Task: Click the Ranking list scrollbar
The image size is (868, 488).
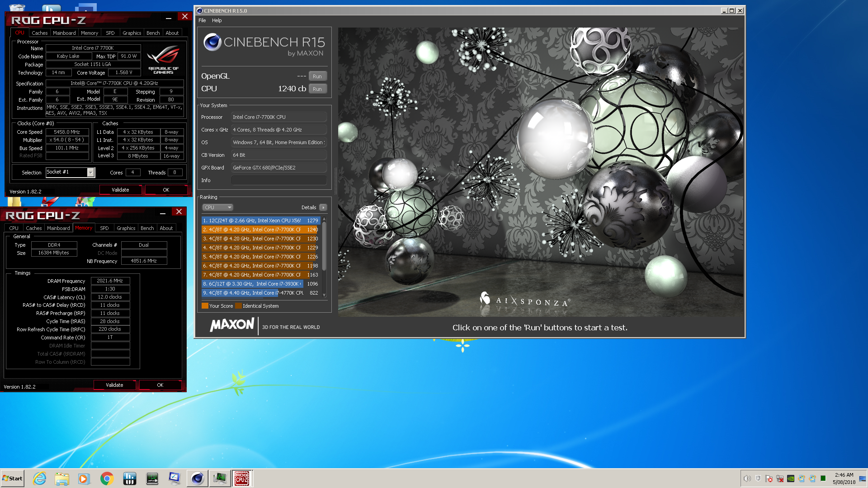Action: pyautogui.click(x=324, y=257)
